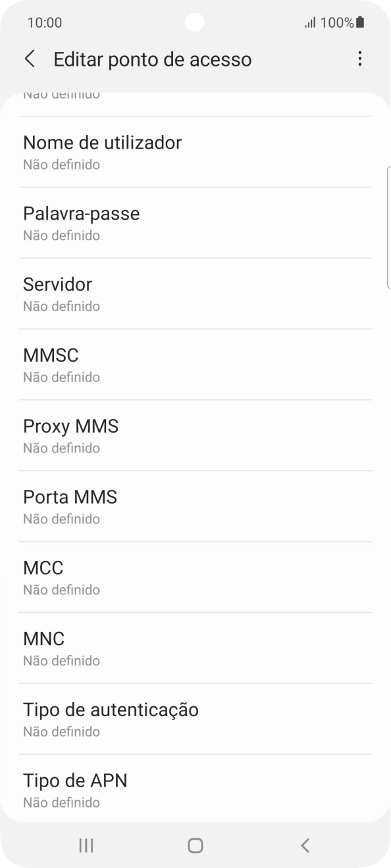Set the MMSC address
391x868 pixels.
click(195, 364)
